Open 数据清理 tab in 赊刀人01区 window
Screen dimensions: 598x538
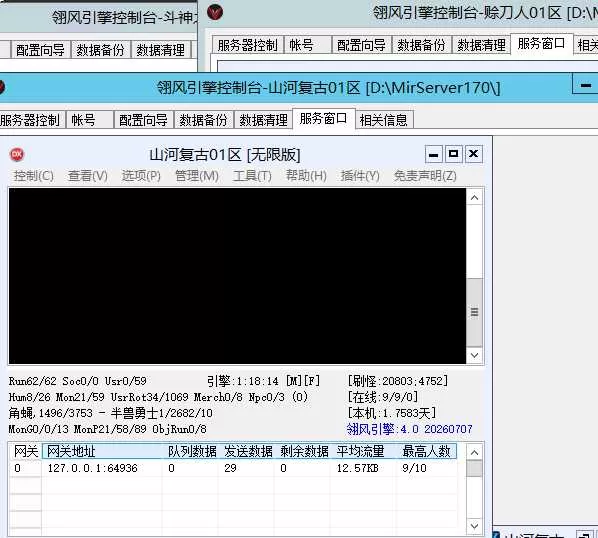pos(481,45)
